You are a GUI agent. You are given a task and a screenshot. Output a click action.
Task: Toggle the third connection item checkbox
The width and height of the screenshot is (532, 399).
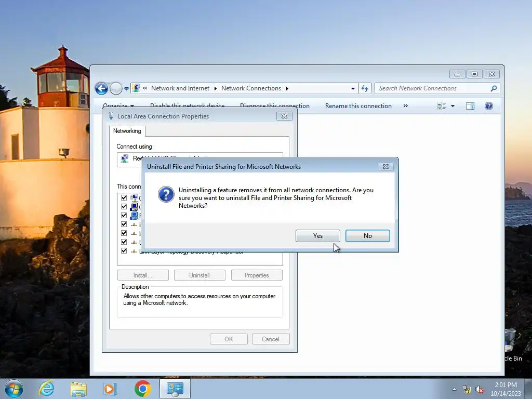(124, 215)
